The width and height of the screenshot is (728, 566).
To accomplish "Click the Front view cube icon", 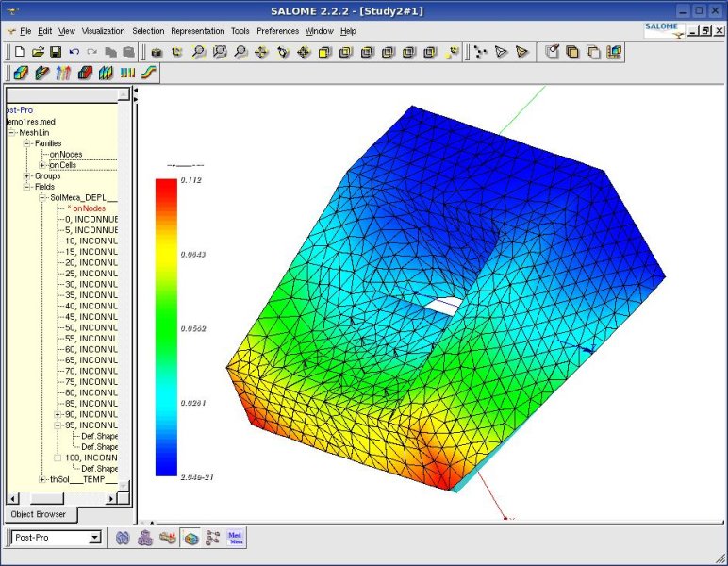I will pos(325,52).
